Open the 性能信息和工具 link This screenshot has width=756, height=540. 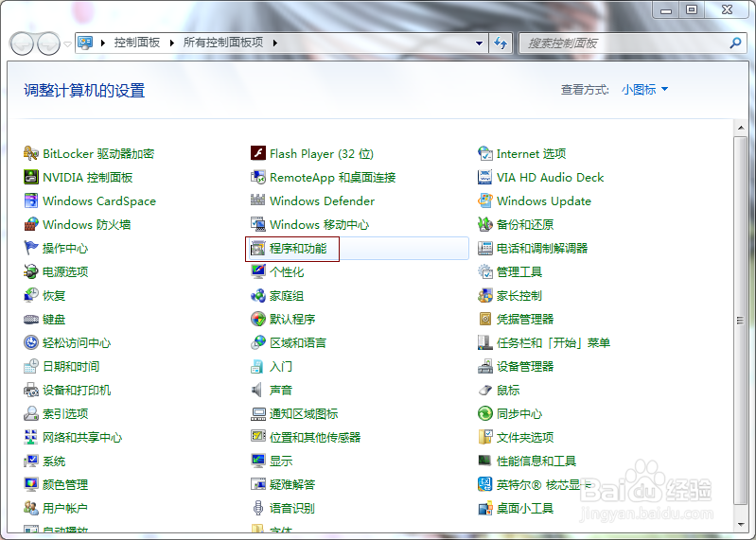pyautogui.click(x=536, y=461)
